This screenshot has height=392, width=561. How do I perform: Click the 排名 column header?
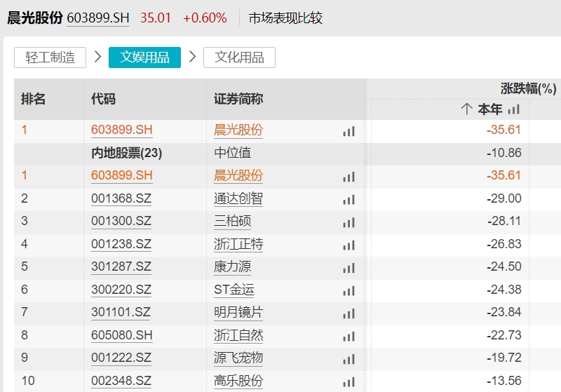[x=34, y=99]
